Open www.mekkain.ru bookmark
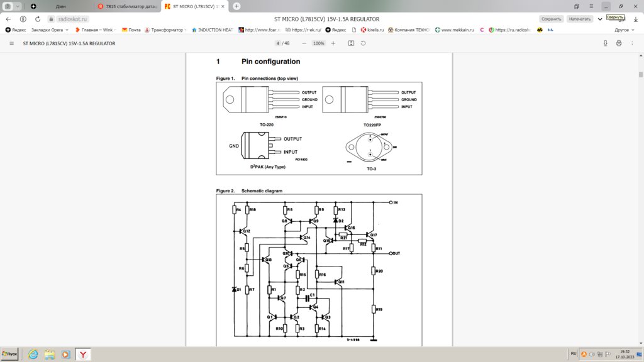644x362 pixels. click(454, 30)
